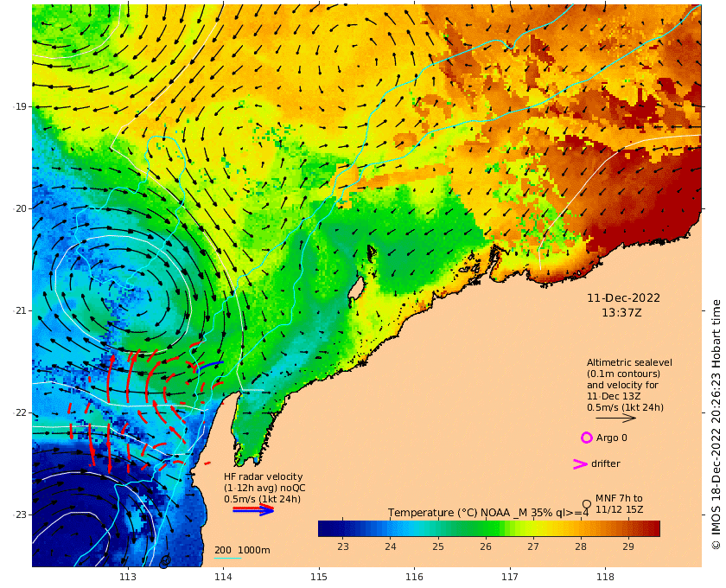Click the magenta Argo 0 circle symbol
726x588 pixels.
click(587, 438)
